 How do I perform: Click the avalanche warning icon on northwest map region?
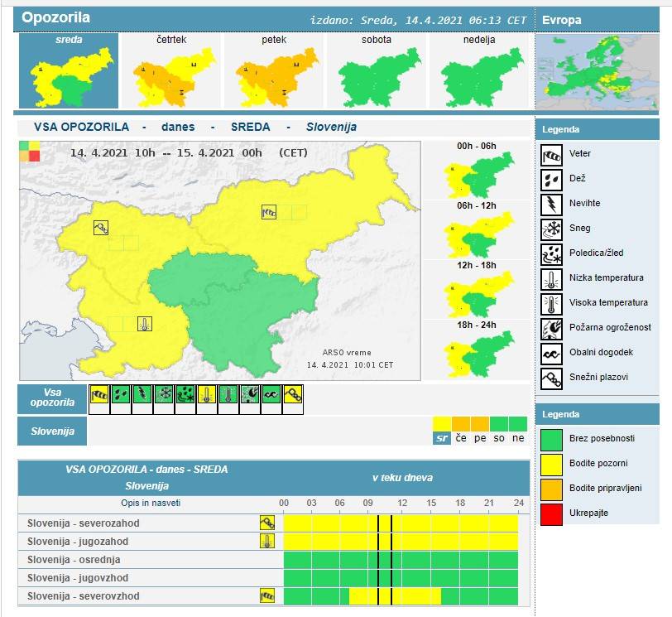(101, 227)
